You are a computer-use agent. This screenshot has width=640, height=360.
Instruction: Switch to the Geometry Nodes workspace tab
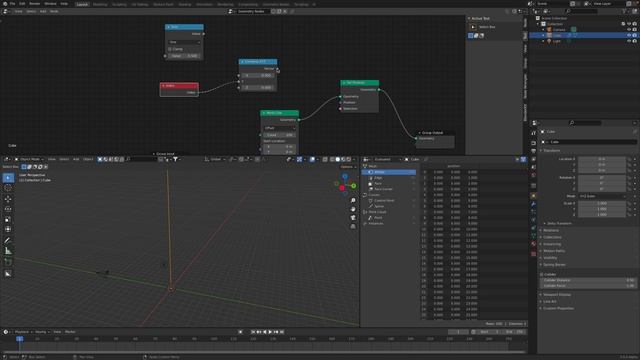[x=276, y=4]
